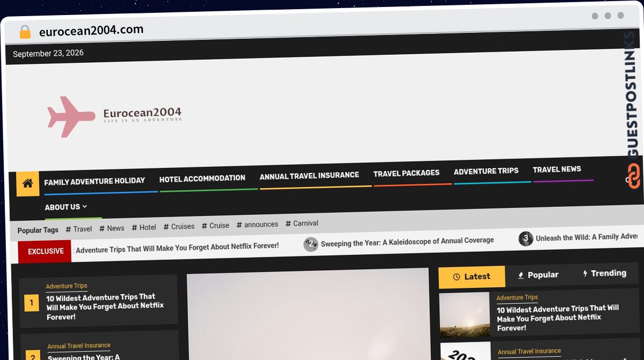
Task: Click the Popular Tags label
Action: (x=38, y=230)
